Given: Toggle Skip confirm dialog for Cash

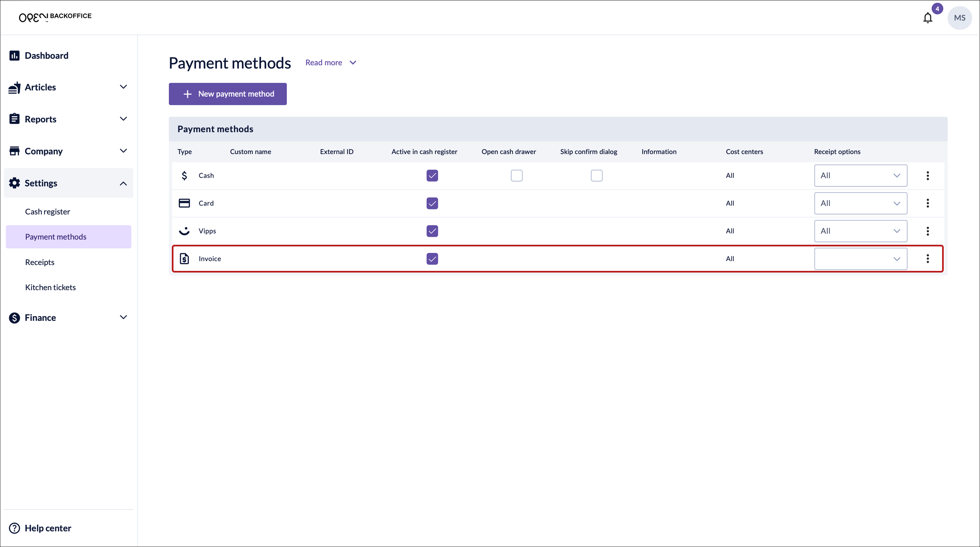Looking at the screenshot, I should (x=596, y=176).
